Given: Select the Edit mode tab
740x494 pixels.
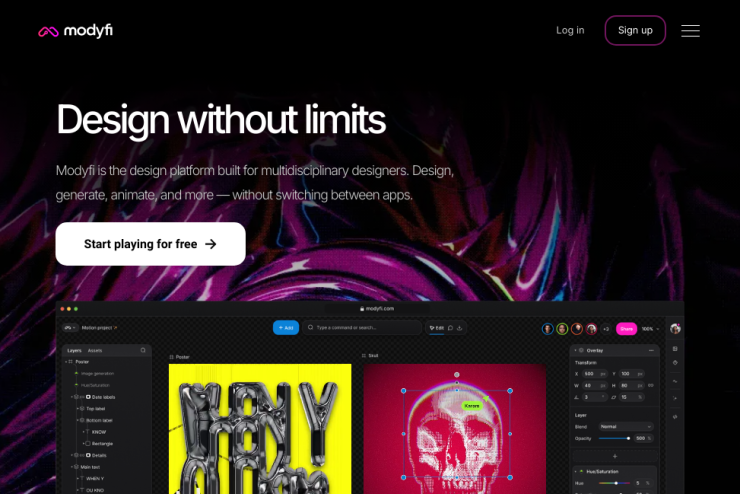Looking at the screenshot, I should point(437,328).
